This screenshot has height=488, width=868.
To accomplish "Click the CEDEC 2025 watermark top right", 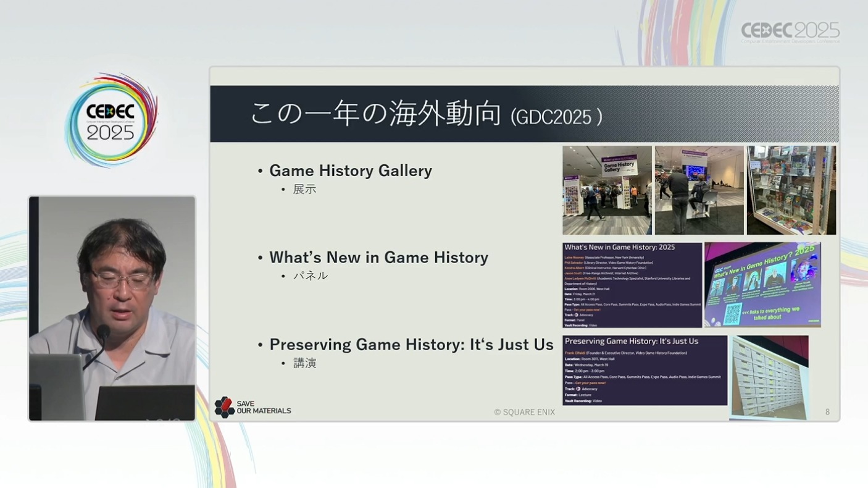I will [790, 32].
